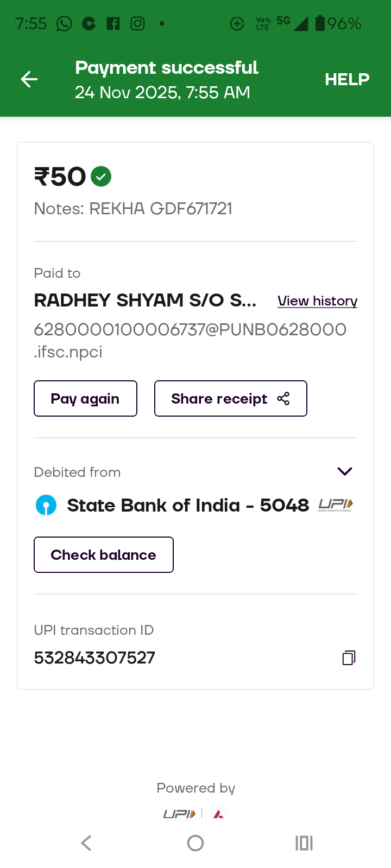Screen dimensions: 391x868
Task: Tap the green payment success checkmark
Action: [x=101, y=176]
